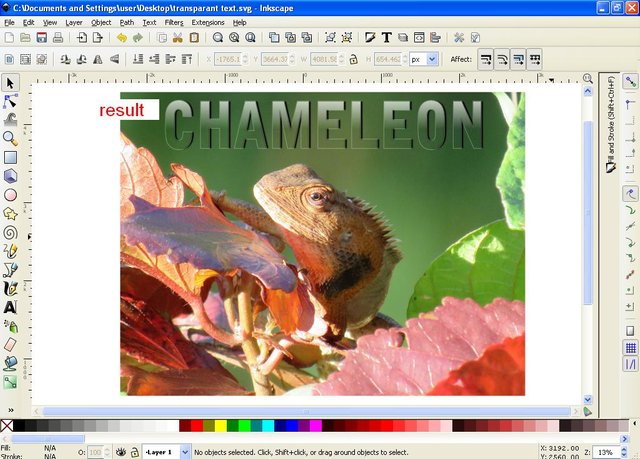Open the Layer menu
This screenshot has height=459, width=640.
74,22
